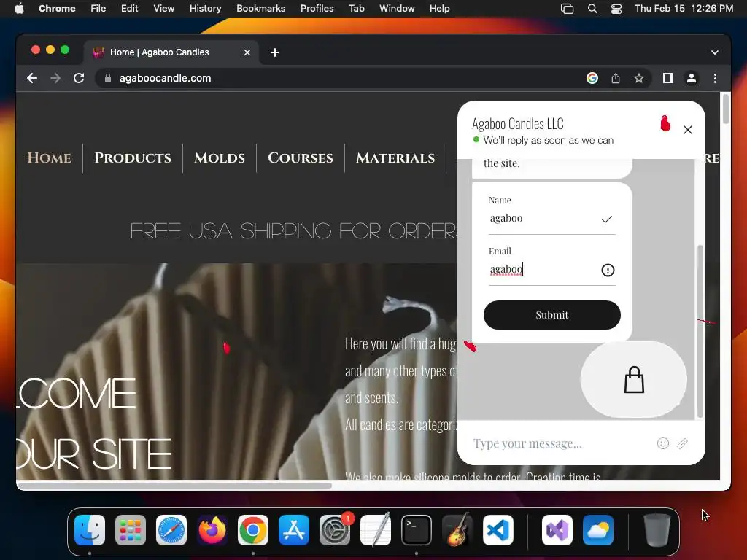This screenshot has width=747, height=560.
Task: Click the emoji icon in chat
Action: (662, 443)
